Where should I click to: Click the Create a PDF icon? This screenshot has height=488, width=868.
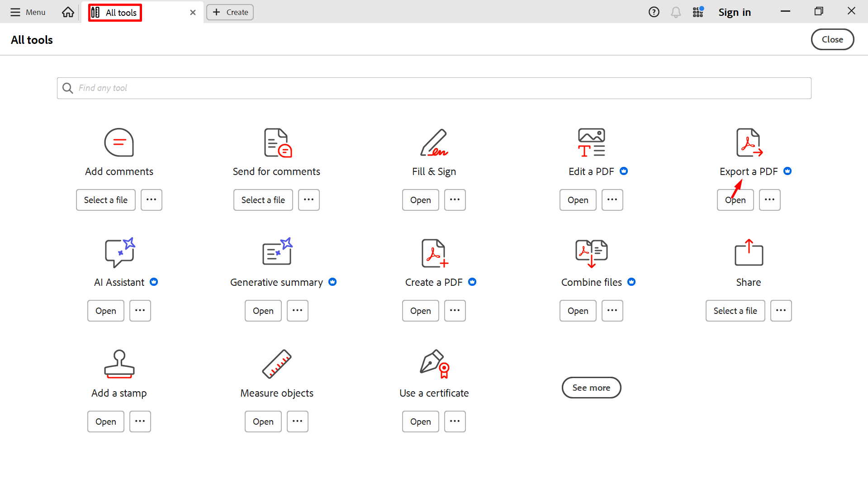435,253
